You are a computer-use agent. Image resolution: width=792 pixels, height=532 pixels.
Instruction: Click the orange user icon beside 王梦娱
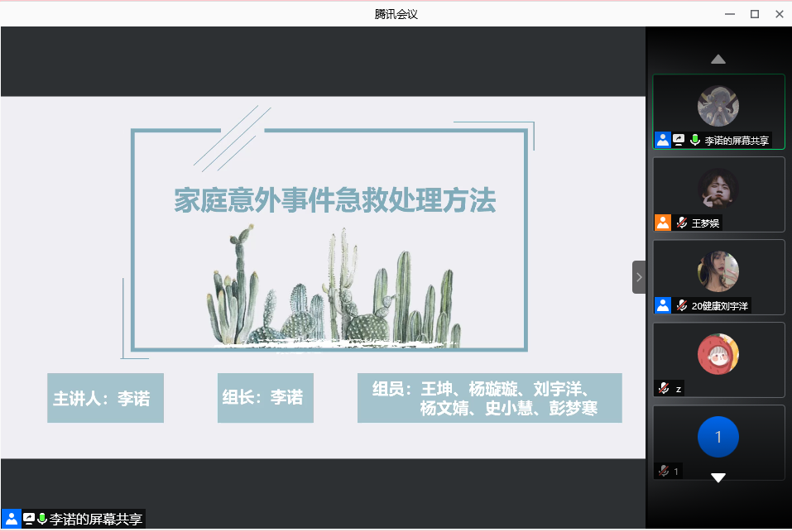(x=663, y=223)
